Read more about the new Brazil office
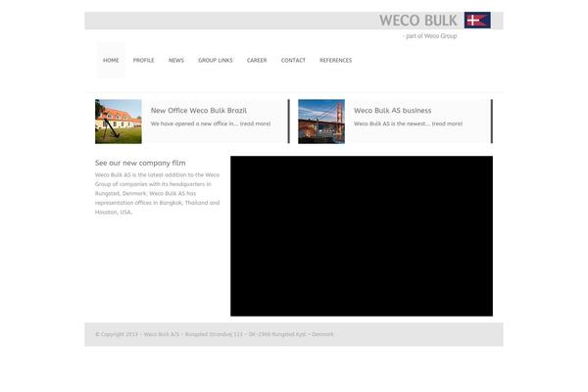 point(255,123)
